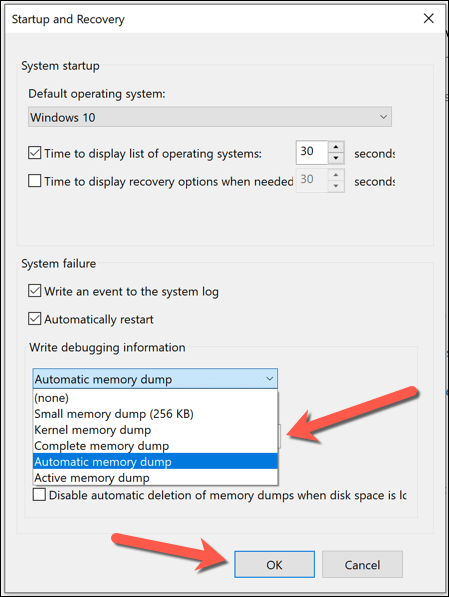This screenshot has width=449, height=597.
Task: Collapse the Write debugging information dropdown
Action: (155, 379)
